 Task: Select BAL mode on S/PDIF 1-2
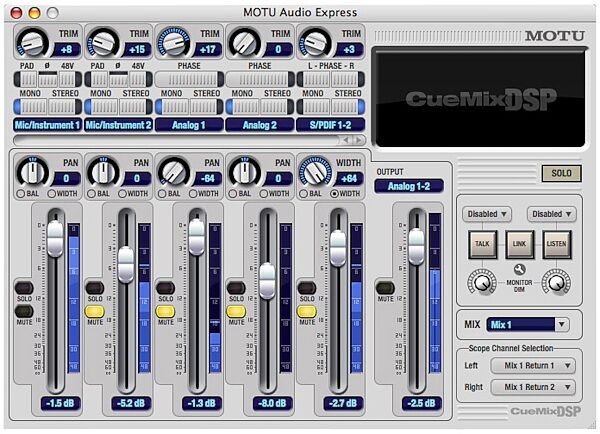pos(303,194)
